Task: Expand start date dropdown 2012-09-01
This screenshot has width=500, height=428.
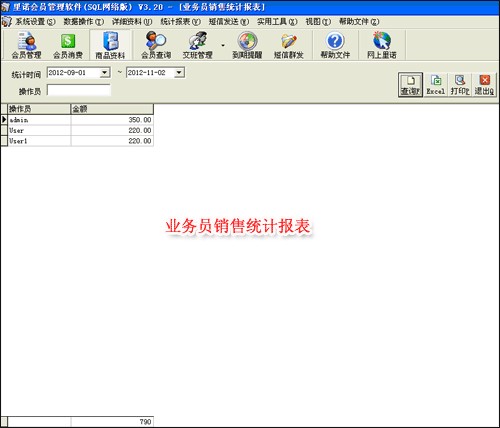Action: (105, 73)
